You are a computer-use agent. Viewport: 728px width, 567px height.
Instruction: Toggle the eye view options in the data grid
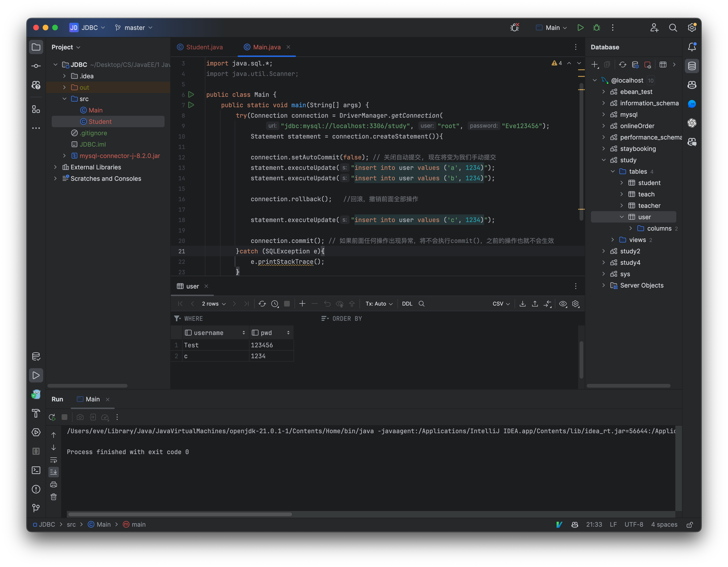click(563, 304)
